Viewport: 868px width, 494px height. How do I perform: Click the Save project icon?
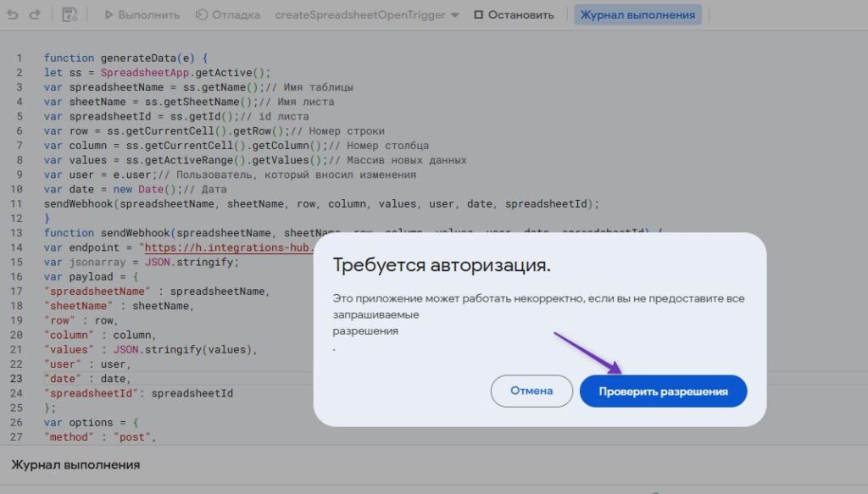coord(68,14)
